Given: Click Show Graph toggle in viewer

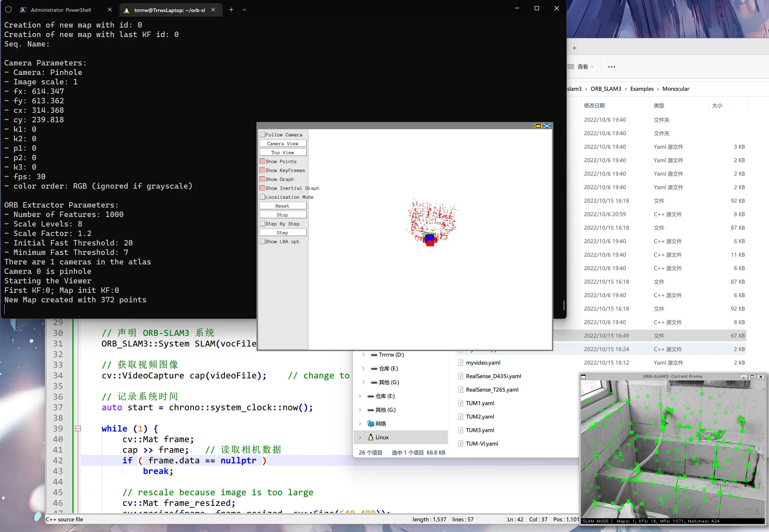Looking at the screenshot, I should point(262,179).
